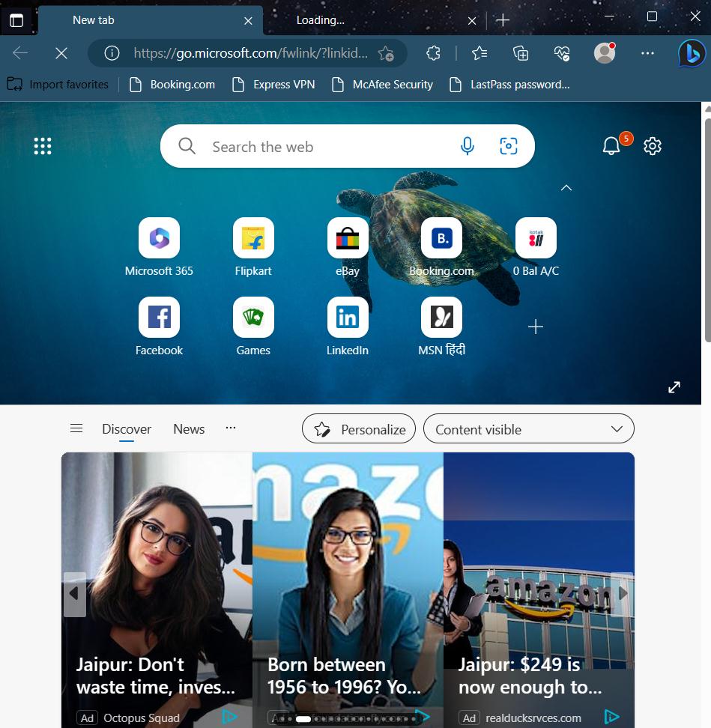Open McAfee Security bookmark

[x=383, y=85]
